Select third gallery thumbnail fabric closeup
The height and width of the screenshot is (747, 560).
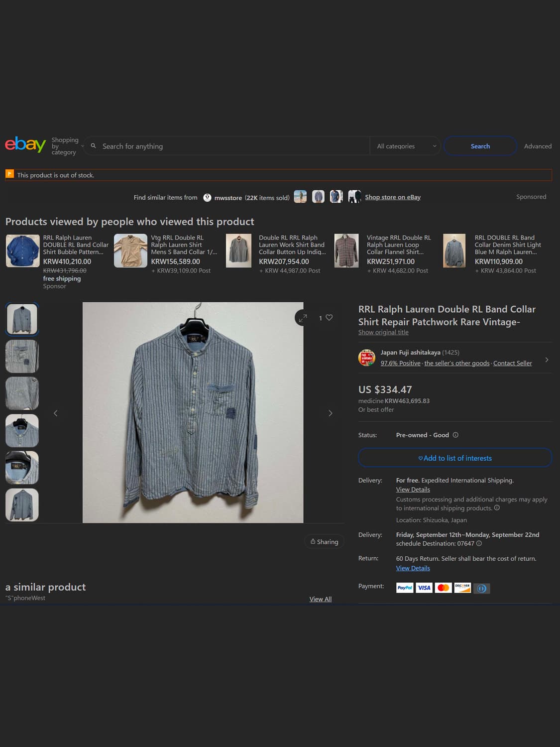point(22,393)
